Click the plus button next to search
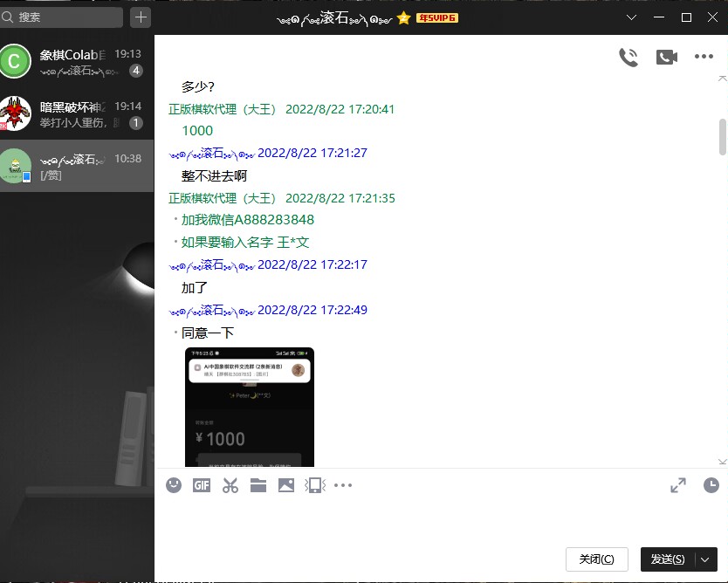Screen dimensions: 728x583 tap(141, 17)
